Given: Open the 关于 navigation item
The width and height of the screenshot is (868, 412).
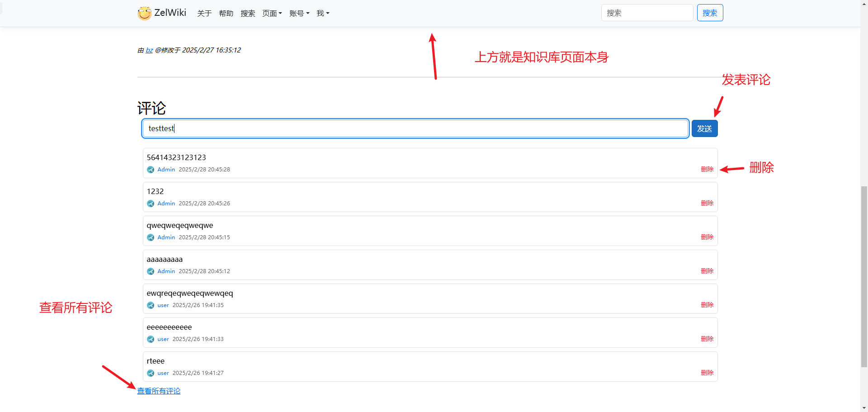Looking at the screenshot, I should pos(204,14).
